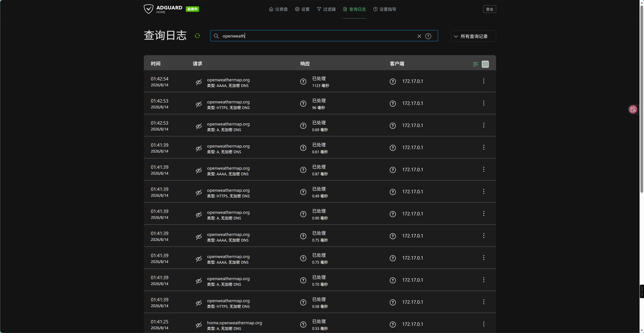Open the three-dot menu for the 0.61 毫秒 row

483,147
